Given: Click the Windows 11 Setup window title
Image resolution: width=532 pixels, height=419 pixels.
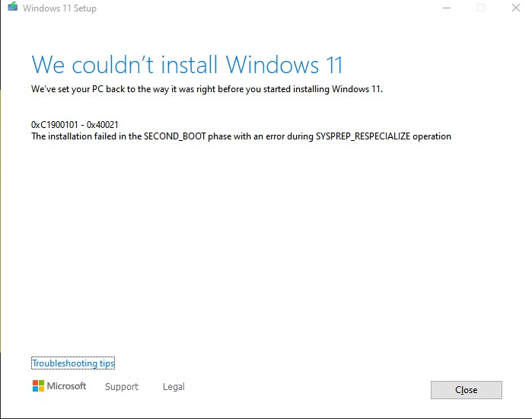Looking at the screenshot, I should click(x=59, y=8).
